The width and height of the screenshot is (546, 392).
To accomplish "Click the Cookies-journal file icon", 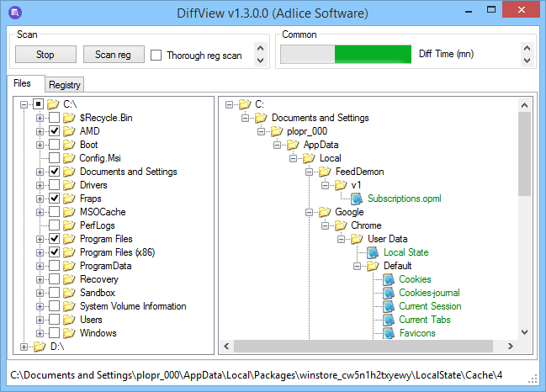I will click(389, 293).
